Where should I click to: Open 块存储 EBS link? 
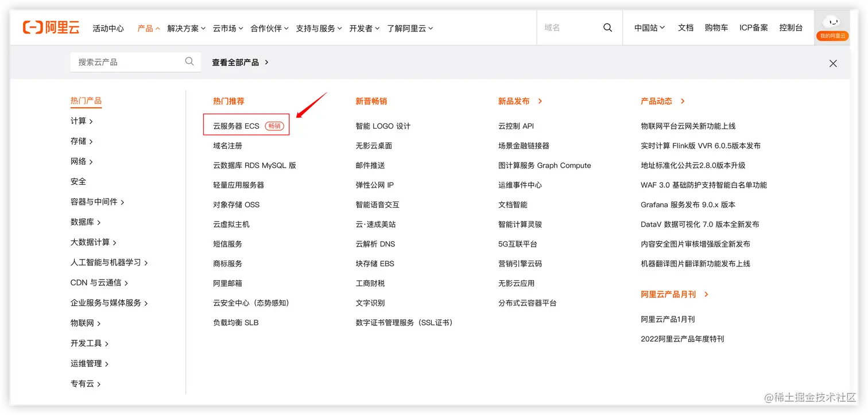(x=375, y=263)
